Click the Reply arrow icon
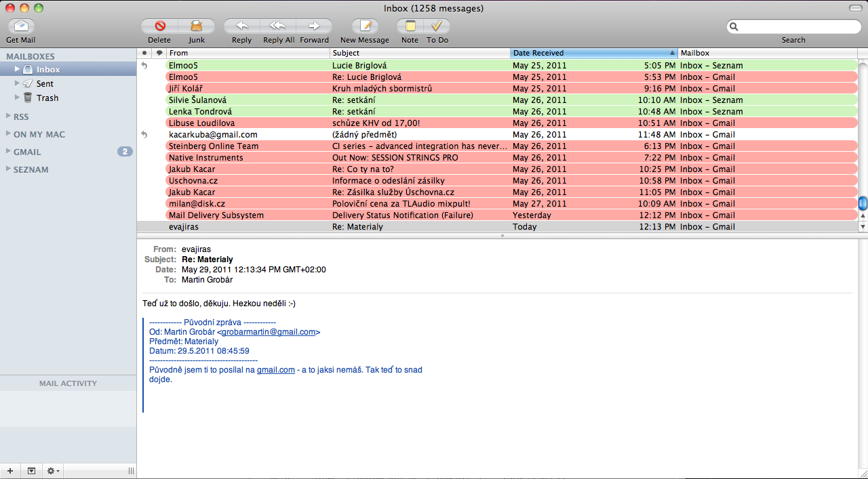This screenshot has height=479, width=868. (x=241, y=26)
